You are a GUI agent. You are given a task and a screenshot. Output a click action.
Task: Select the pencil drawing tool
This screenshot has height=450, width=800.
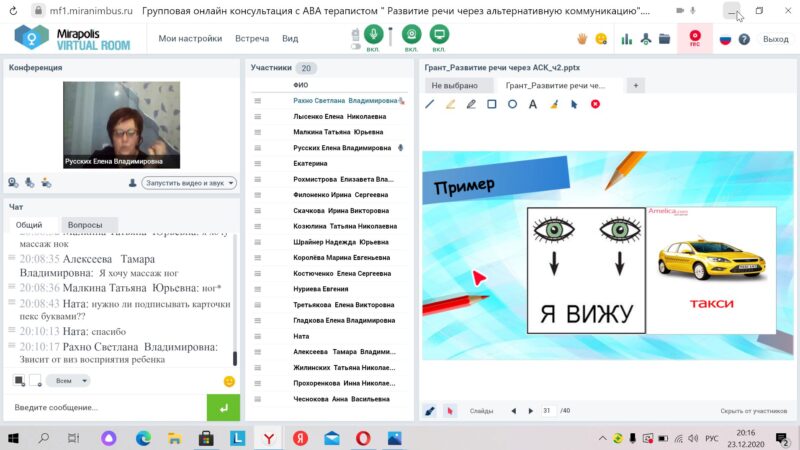pos(471,104)
